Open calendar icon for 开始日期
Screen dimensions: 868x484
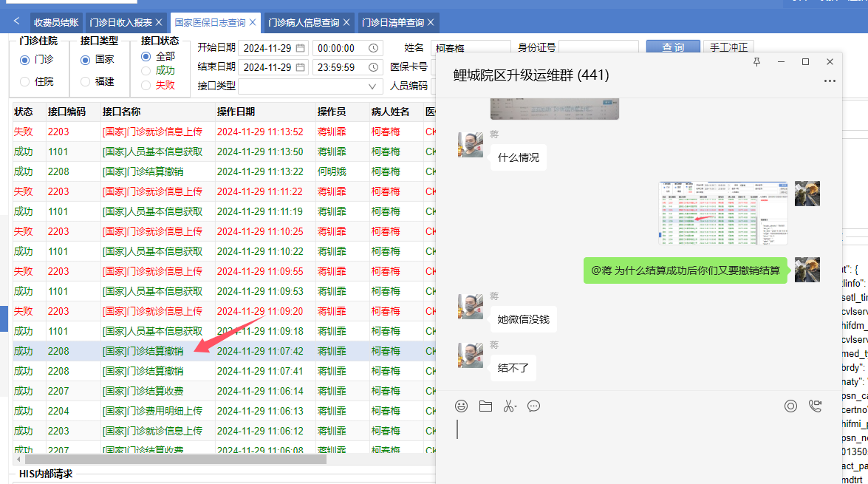point(300,48)
